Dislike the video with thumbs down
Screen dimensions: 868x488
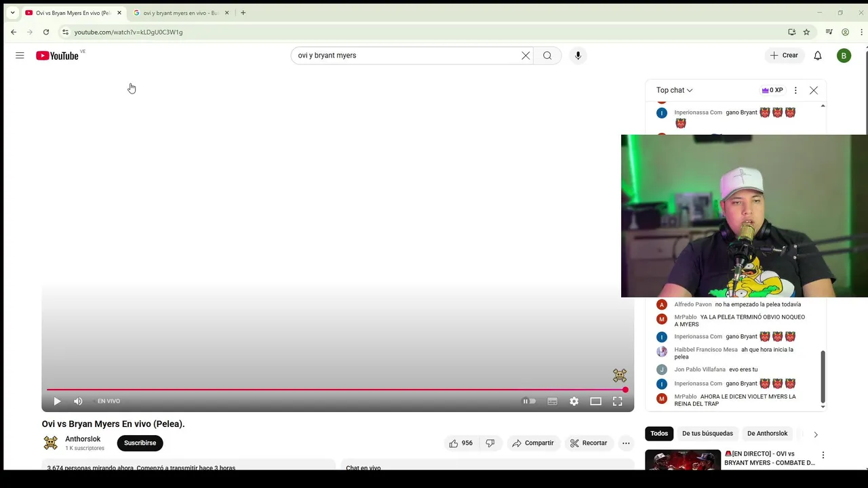(x=490, y=443)
